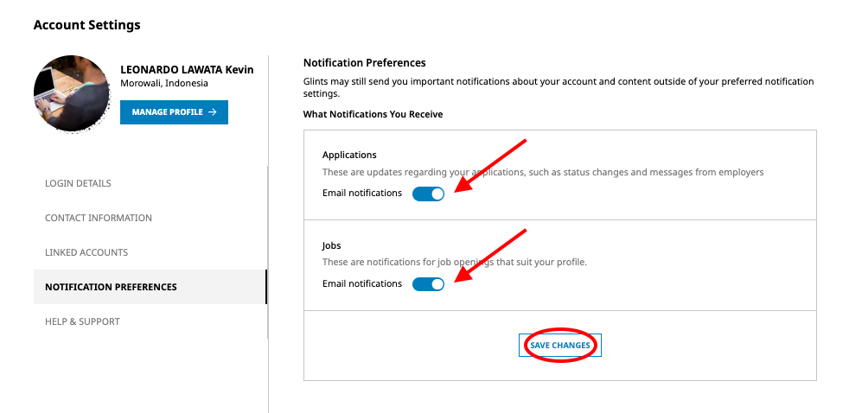Open Help & Support
The width and height of the screenshot is (868, 413).
(x=82, y=321)
